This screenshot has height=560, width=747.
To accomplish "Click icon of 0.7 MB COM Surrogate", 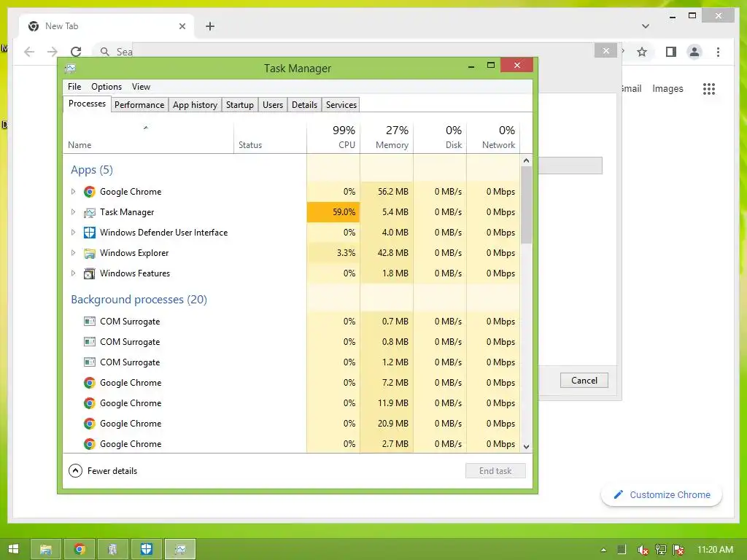I will 89,322.
